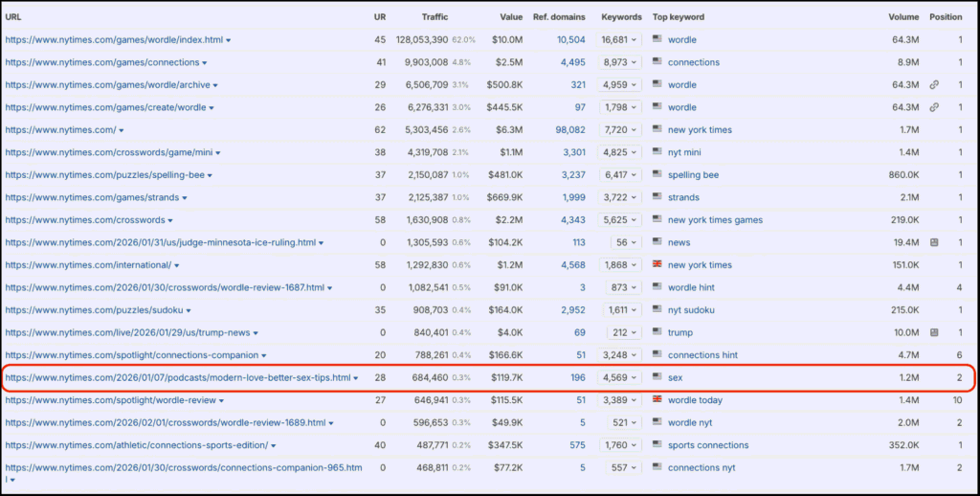Open the modern-love-better-sex-tips.html URL link
Viewport: 980px width, 496px height.
(x=177, y=378)
